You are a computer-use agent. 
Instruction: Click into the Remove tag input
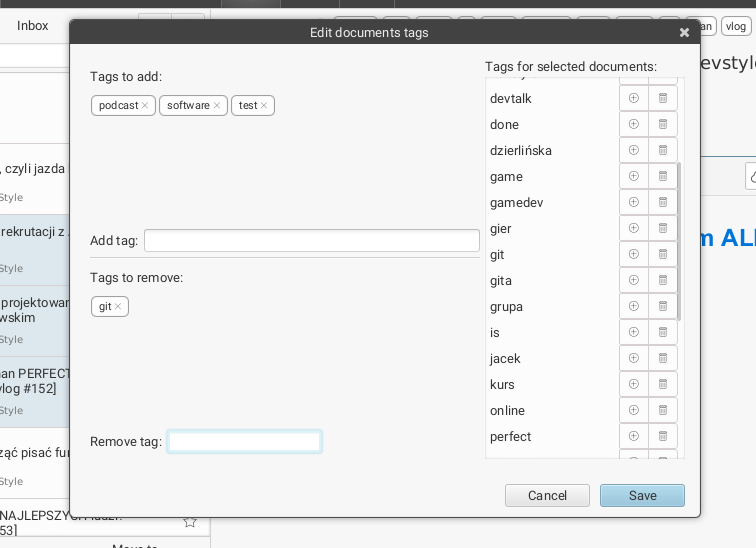pos(244,442)
